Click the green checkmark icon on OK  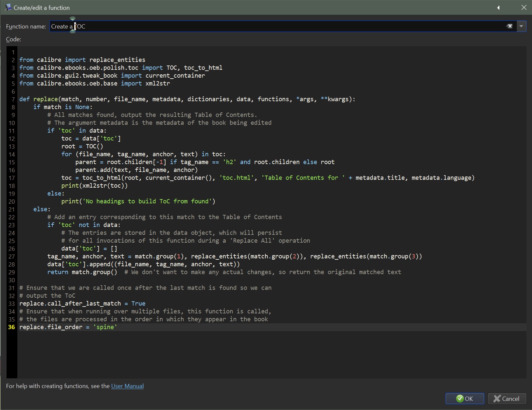tap(460, 399)
